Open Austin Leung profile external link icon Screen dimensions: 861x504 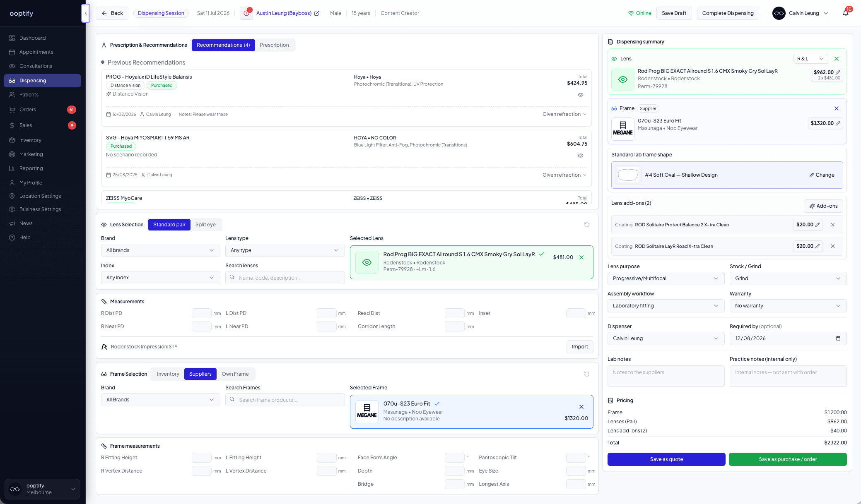coord(317,13)
